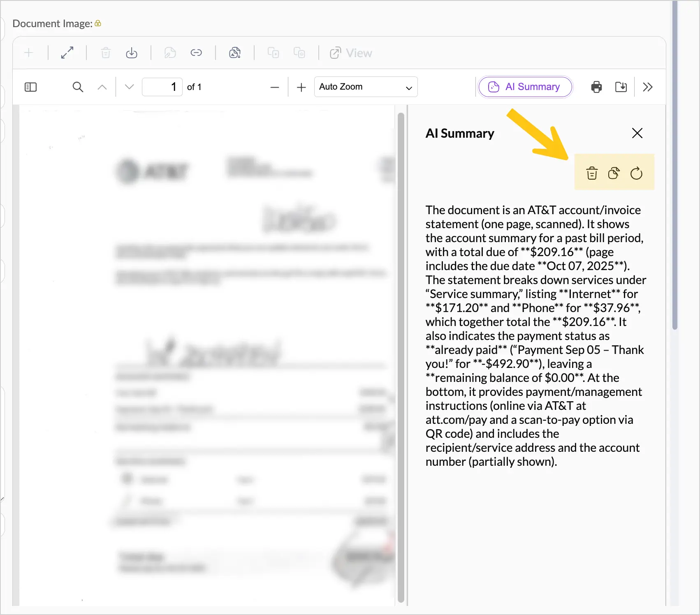Zoom in with the plus button
The image size is (700, 615).
coord(301,87)
